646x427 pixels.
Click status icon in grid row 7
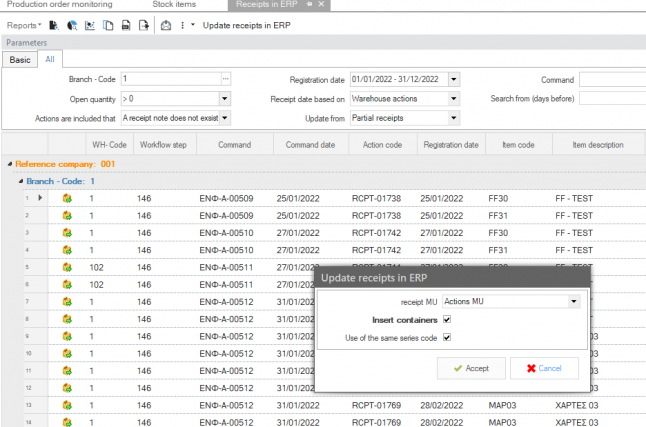[67, 302]
